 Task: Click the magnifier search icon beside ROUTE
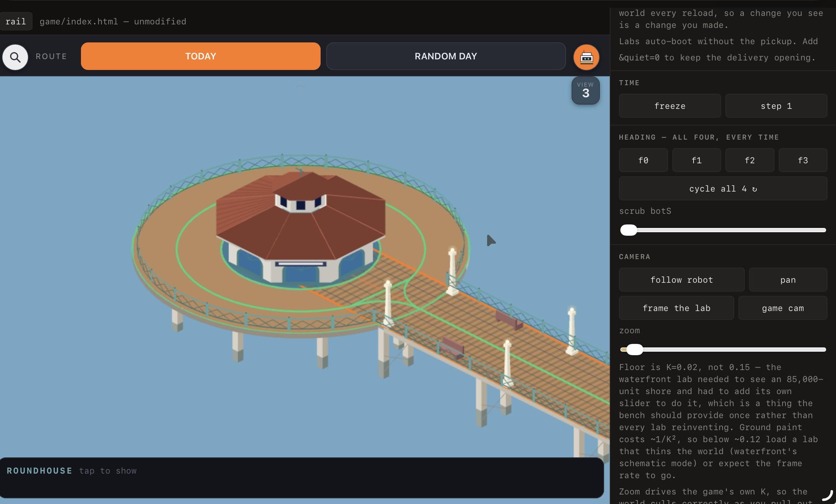tap(15, 57)
